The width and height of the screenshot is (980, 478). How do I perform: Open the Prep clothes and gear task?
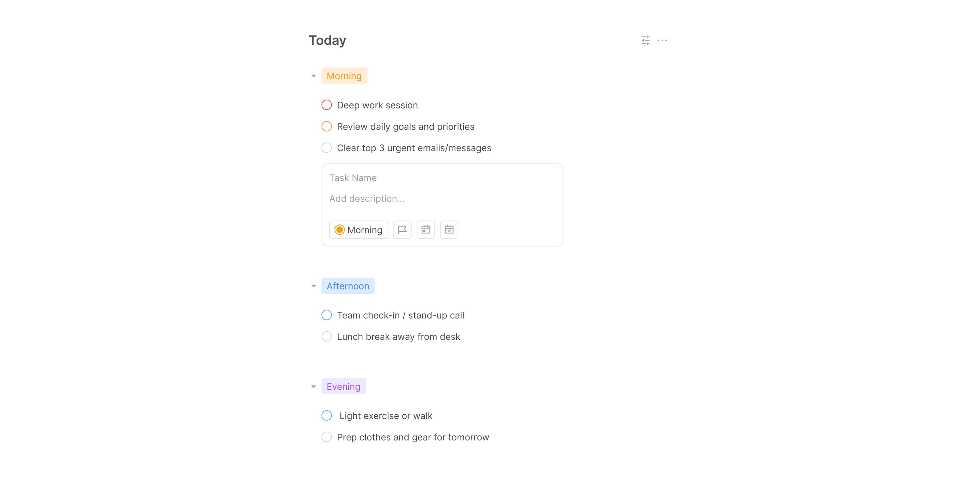[413, 437]
